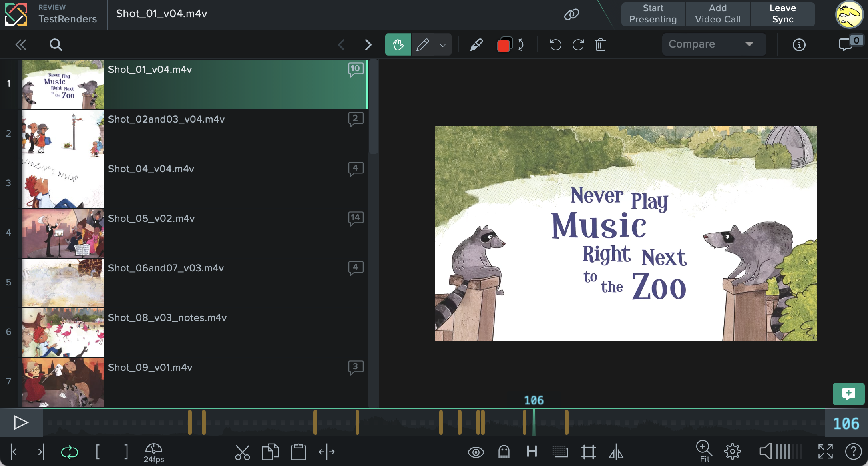The width and height of the screenshot is (868, 466).
Task: Select the pencil annotation tool
Action: (423, 44)
